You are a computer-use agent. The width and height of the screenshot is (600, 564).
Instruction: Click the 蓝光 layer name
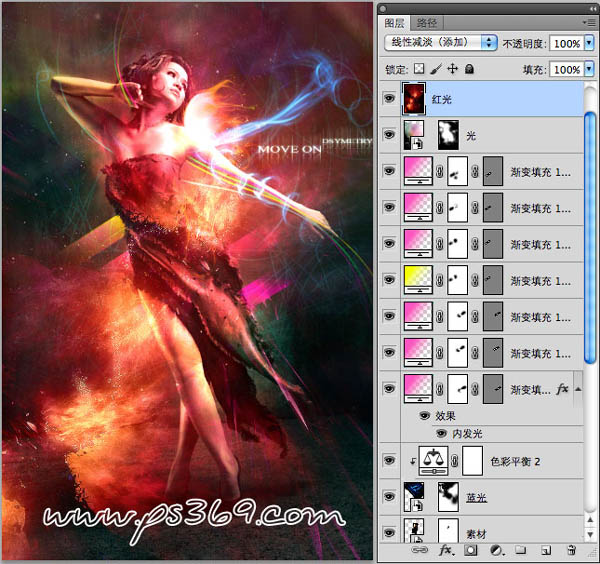[476, 497]
